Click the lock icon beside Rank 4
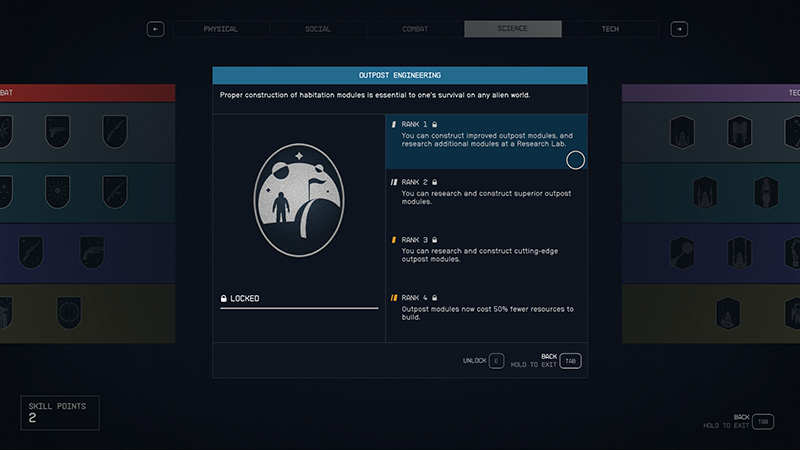800x450 pixels. pyautogui.click(x=435, y=298)
